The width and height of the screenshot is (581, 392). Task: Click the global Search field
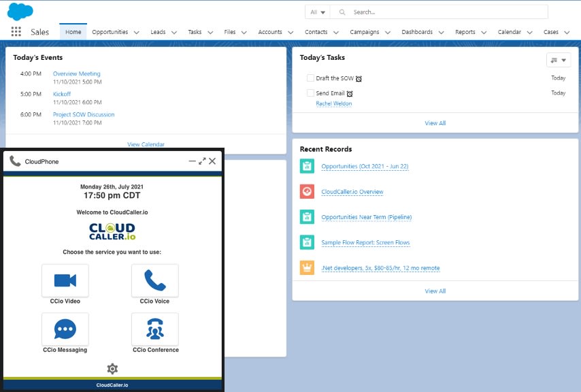pos(439,12)
